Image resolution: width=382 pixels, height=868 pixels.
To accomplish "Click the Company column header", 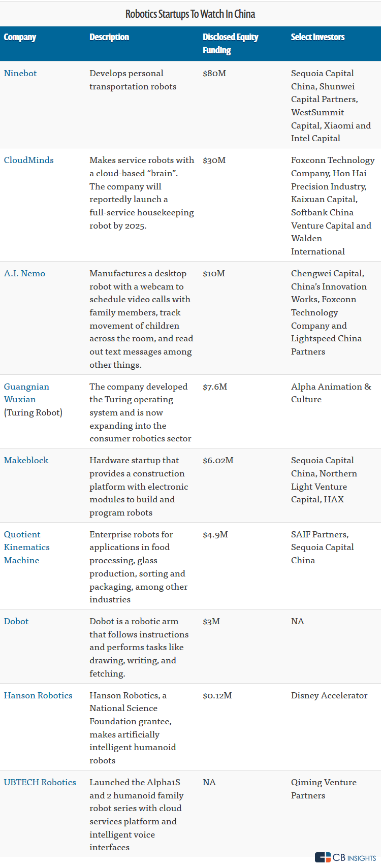I will point(20,37).
